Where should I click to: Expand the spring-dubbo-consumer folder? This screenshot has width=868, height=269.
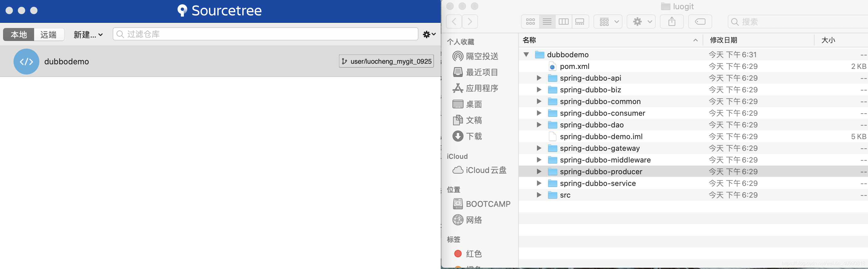pyautogui.click(x=539, y=113)
